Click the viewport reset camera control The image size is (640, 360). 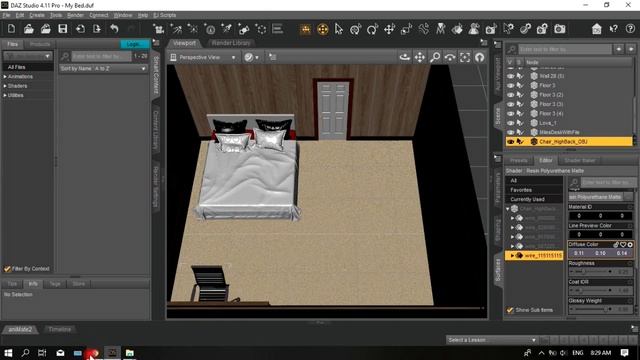point(480,57)
